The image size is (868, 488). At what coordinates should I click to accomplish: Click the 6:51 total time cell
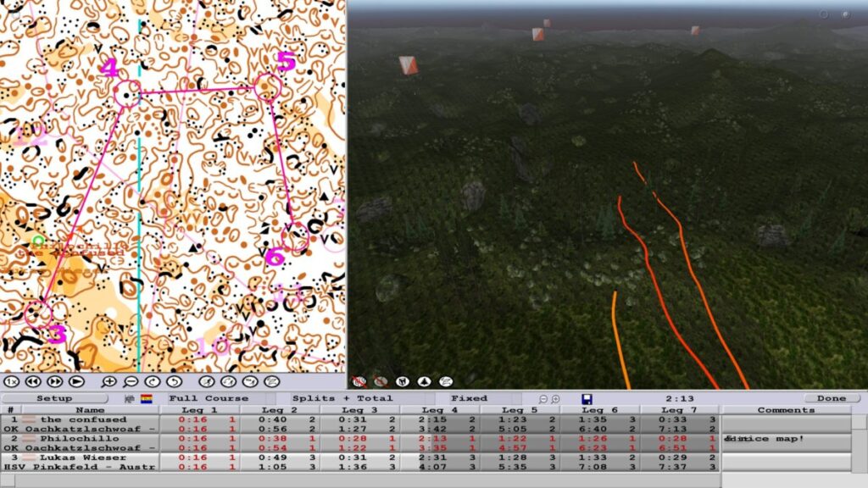(672, 447)
